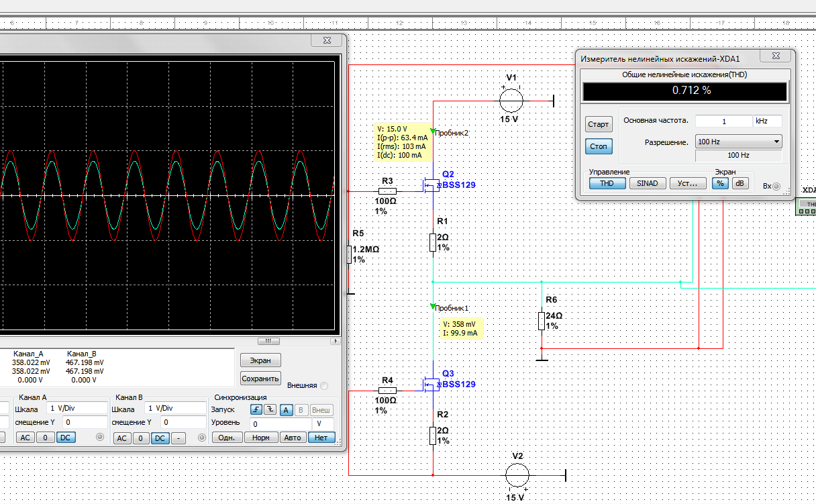
Task: Click the green Пробник1 probe marker
Action: pos(433,307)
